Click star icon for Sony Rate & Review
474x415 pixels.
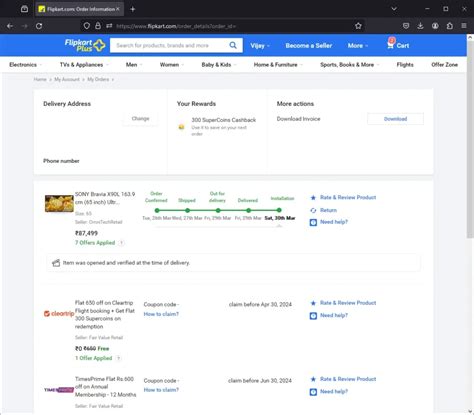click(313, 198)
